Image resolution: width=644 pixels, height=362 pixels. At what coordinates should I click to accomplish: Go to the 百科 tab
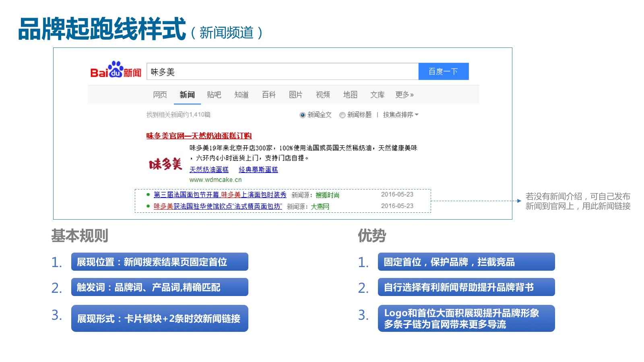[268, 95]
